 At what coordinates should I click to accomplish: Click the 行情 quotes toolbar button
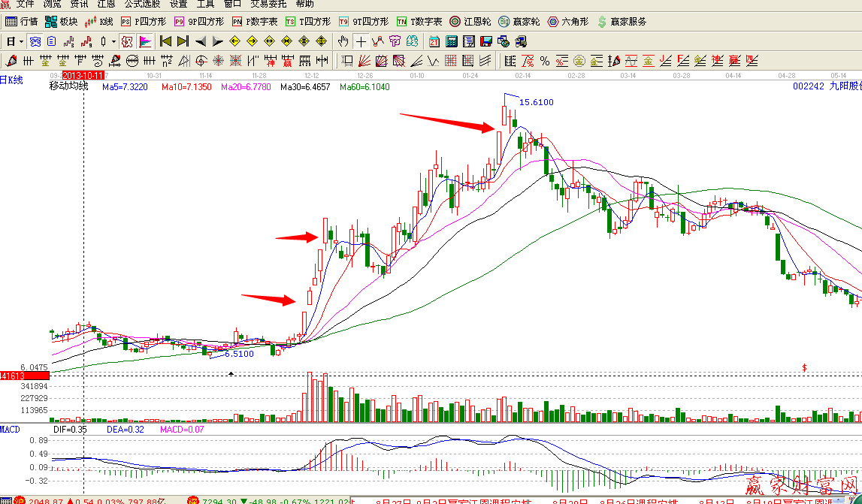tap(22, 22)
